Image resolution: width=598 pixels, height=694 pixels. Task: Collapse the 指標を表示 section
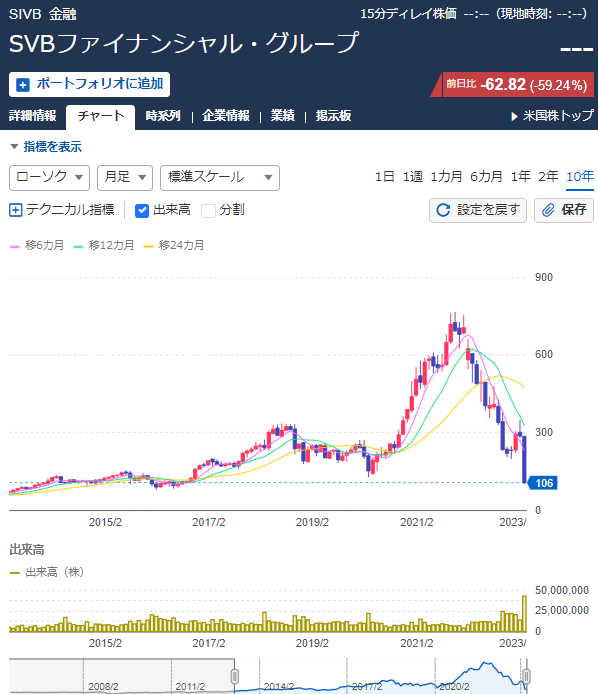click(46, 147)
